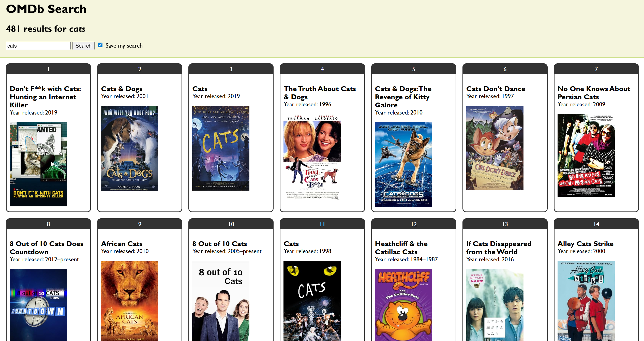Open the Cats & Dogs 2001 poster
The width and height of the screenshot is (644, 341).
click(129, 148)
